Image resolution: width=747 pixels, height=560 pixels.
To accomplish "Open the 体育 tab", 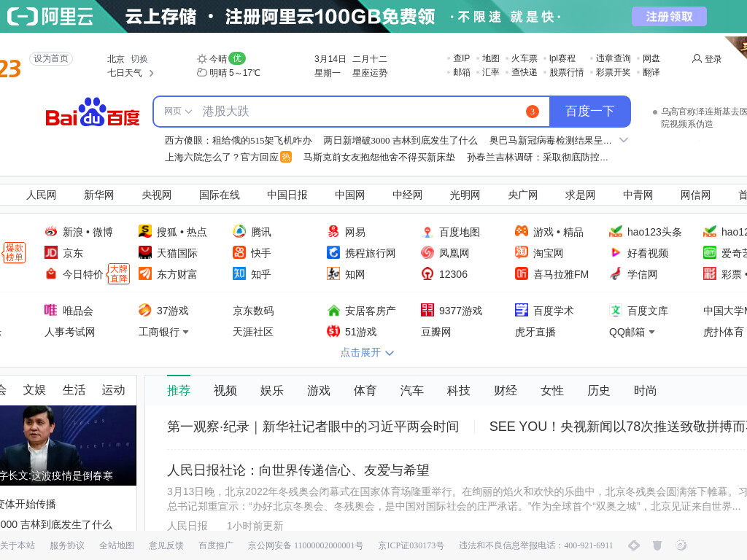I will pyautogui.click(x=365, y=391).
